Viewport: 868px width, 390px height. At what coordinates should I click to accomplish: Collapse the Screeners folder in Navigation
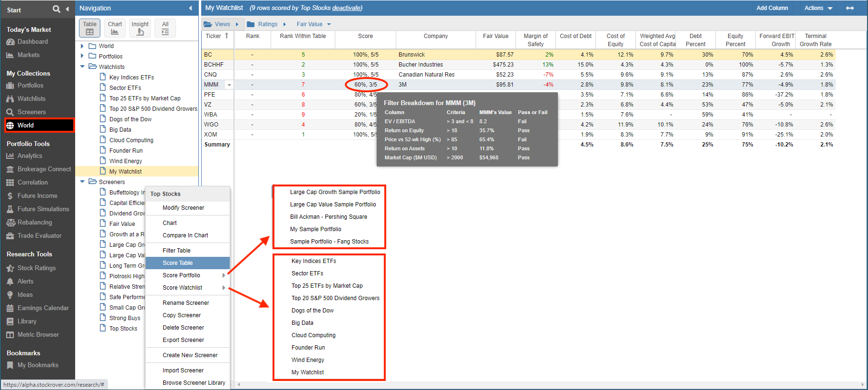[82, 182]
